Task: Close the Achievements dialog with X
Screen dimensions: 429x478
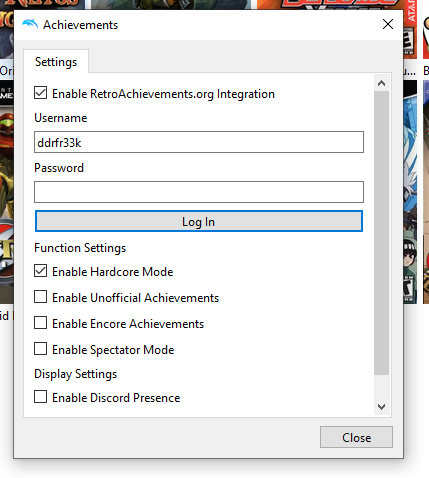Action: point(388,24)
